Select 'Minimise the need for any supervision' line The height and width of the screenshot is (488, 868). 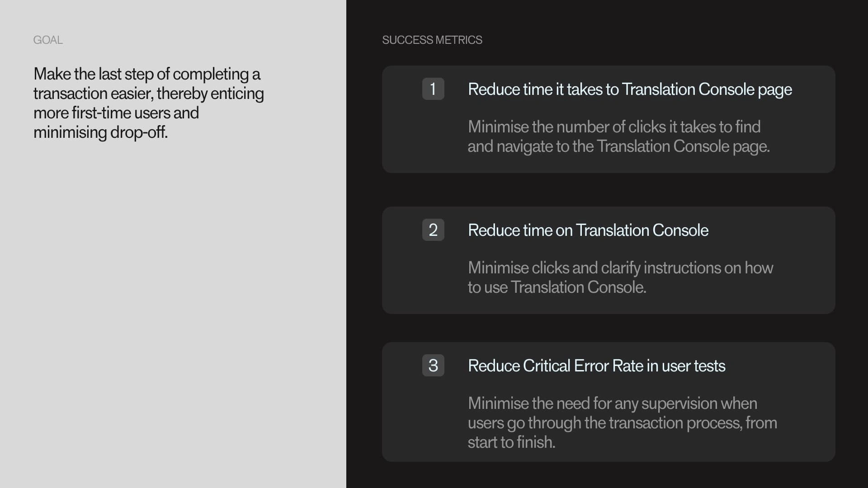(x=612, y=404)
